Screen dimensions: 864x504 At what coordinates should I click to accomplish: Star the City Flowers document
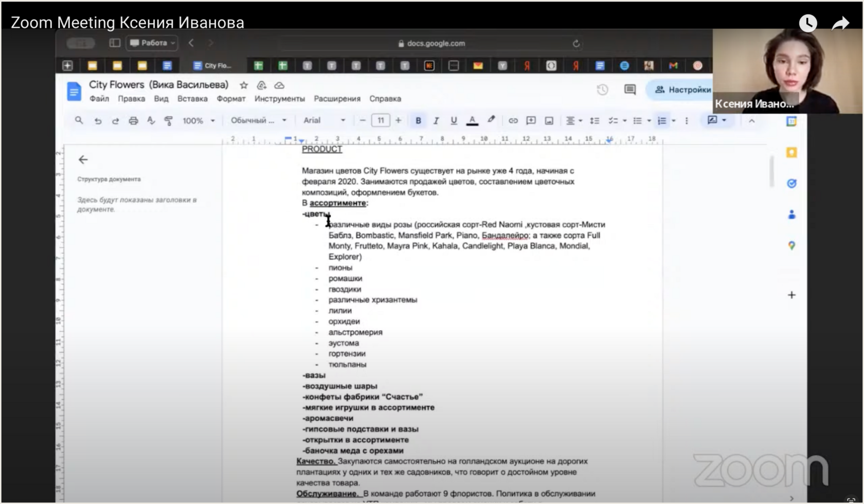point(244,85)
